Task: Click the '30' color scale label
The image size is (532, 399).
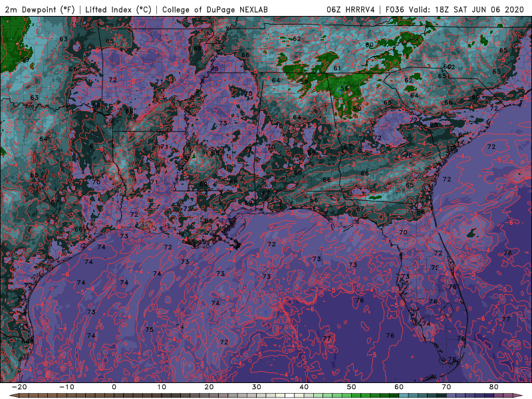Action: click(257, 387)
